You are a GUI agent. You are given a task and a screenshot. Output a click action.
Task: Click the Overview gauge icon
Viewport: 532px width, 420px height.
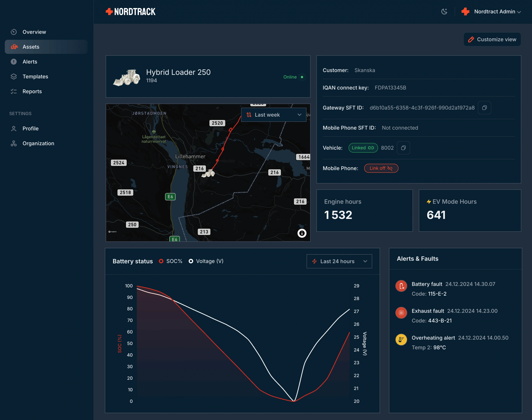[x=14, y=32]
